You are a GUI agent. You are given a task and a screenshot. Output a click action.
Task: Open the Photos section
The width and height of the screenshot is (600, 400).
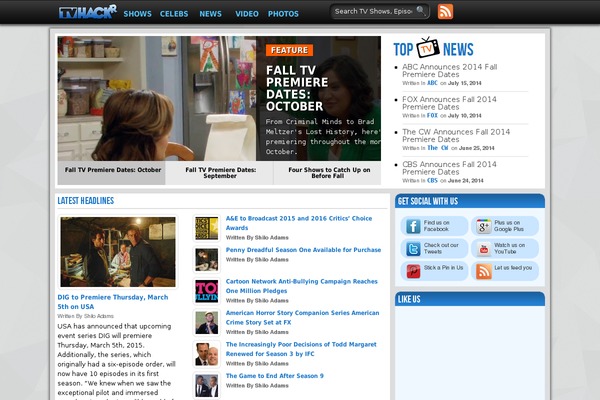tap(283, 14)
